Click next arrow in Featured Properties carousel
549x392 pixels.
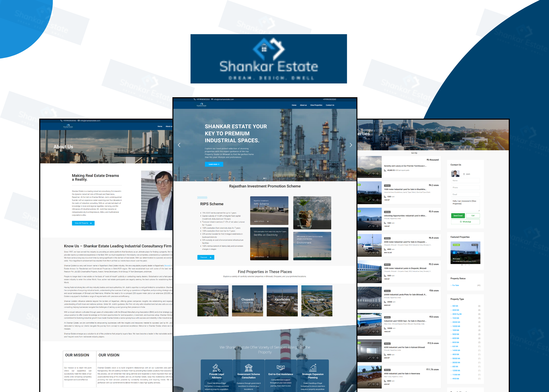click(x=477, y=253)
